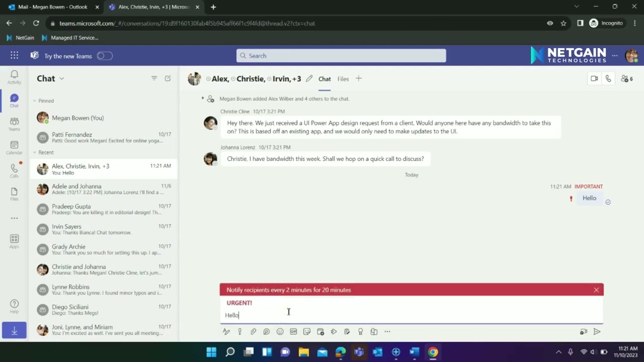Open Lynne Robbins chat
The height and width of the screenshot is (362, 644).
104,290
